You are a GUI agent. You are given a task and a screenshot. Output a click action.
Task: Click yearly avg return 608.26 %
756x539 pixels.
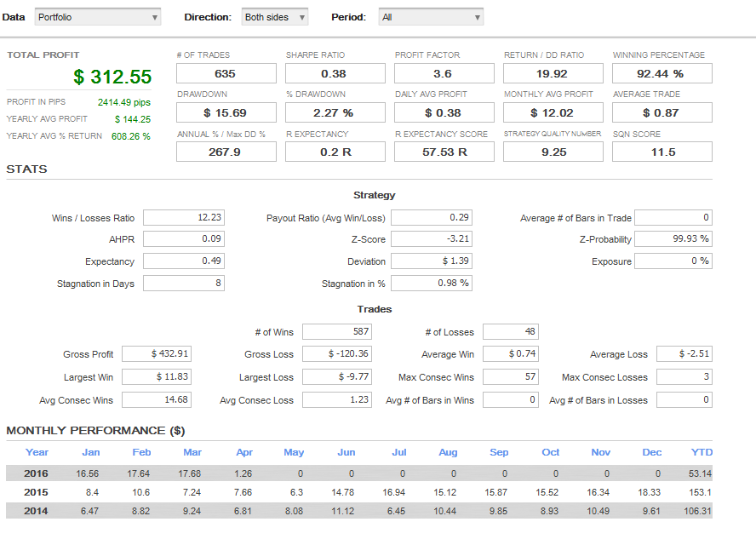(130, 136)
